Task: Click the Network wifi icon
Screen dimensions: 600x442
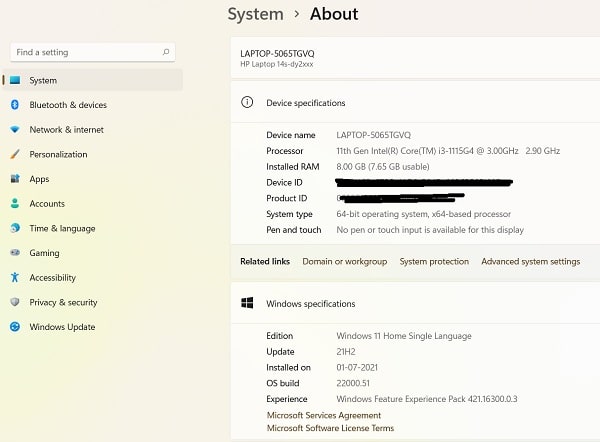Action: pos(15,129)
